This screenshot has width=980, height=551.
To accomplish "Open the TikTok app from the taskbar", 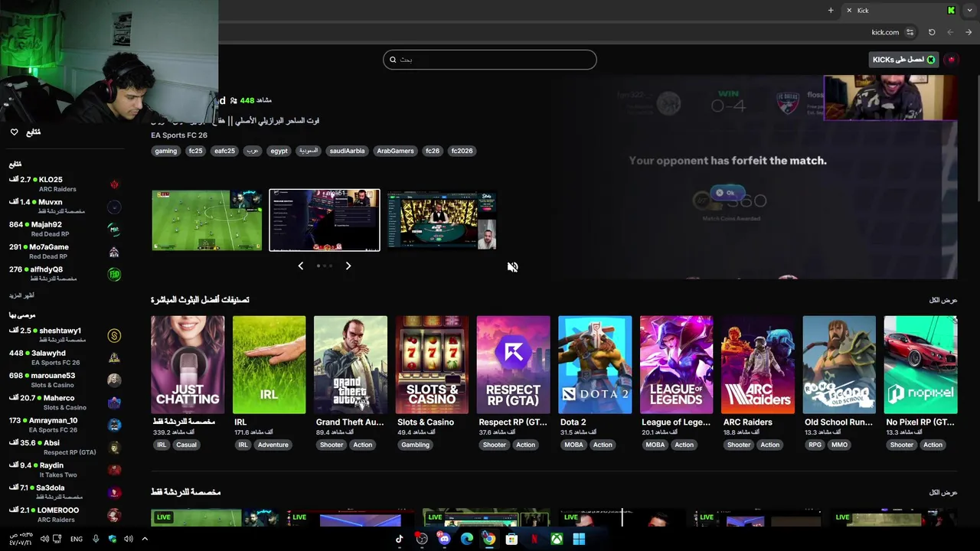I will (x=399, y=539).
